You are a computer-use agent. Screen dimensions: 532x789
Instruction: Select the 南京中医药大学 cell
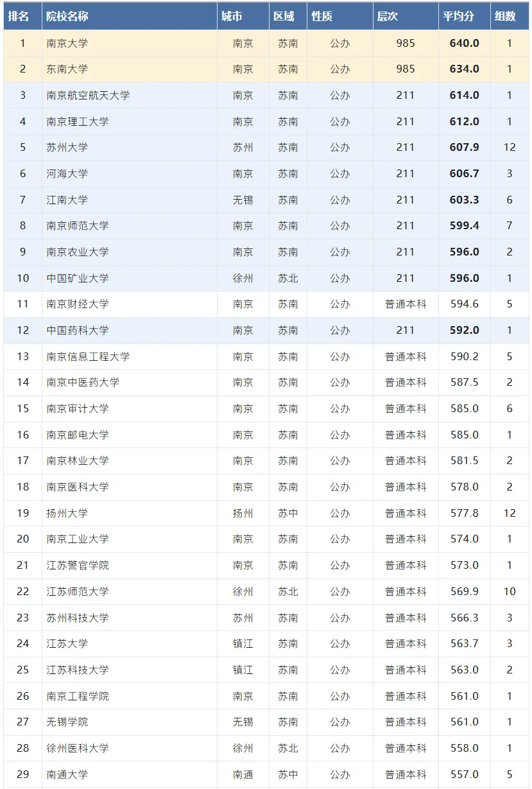pyautogui.click(x=129, y=383)
